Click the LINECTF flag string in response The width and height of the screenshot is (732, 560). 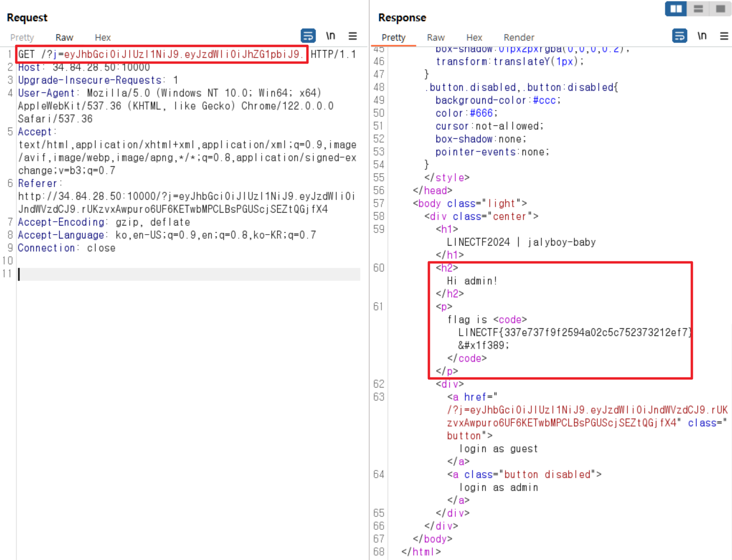tap(575, 333)
